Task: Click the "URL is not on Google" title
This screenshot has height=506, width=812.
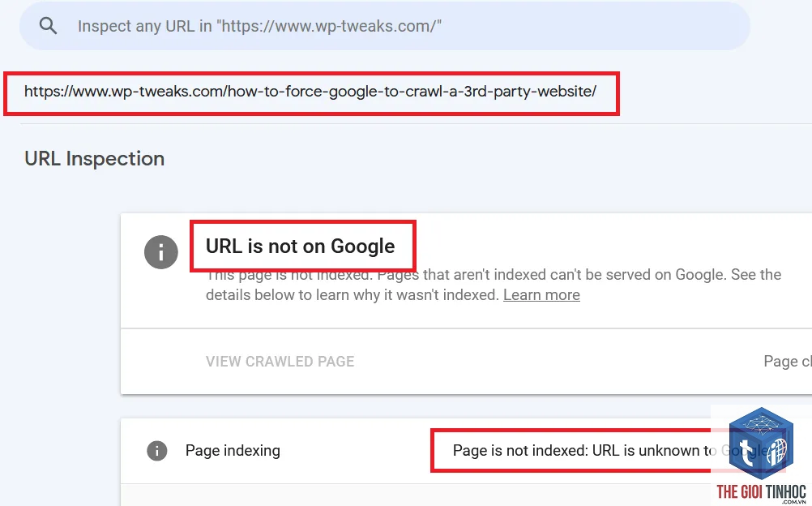Action: (301, 247)
